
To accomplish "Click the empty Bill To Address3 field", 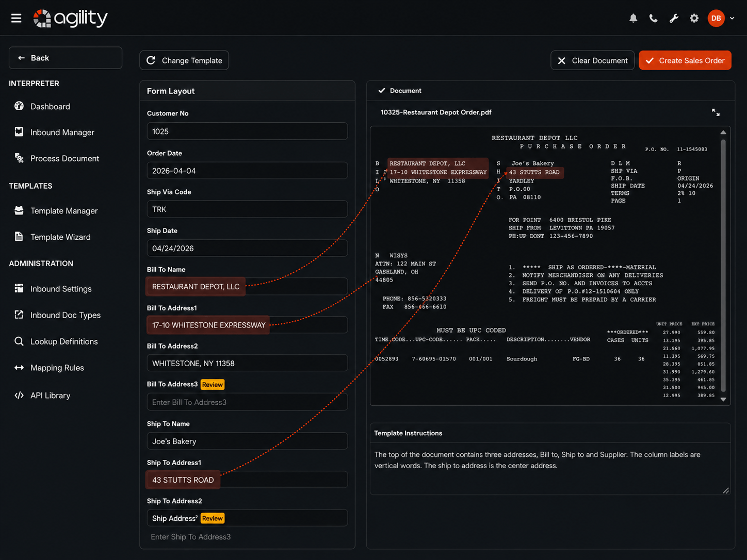I will [247, 402].
